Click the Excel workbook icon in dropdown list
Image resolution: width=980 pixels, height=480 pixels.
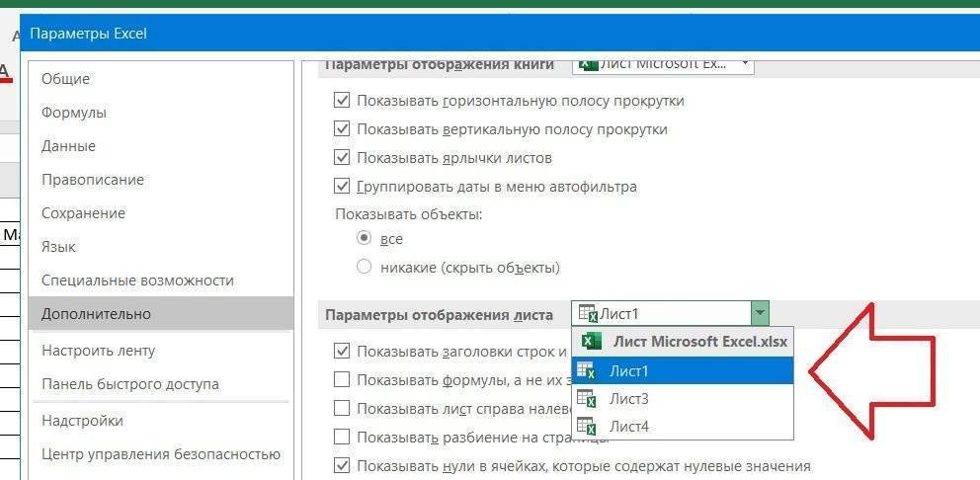591,342
